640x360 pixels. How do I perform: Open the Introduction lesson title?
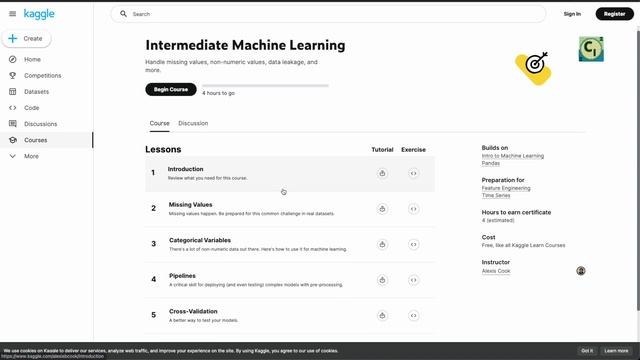185,169
